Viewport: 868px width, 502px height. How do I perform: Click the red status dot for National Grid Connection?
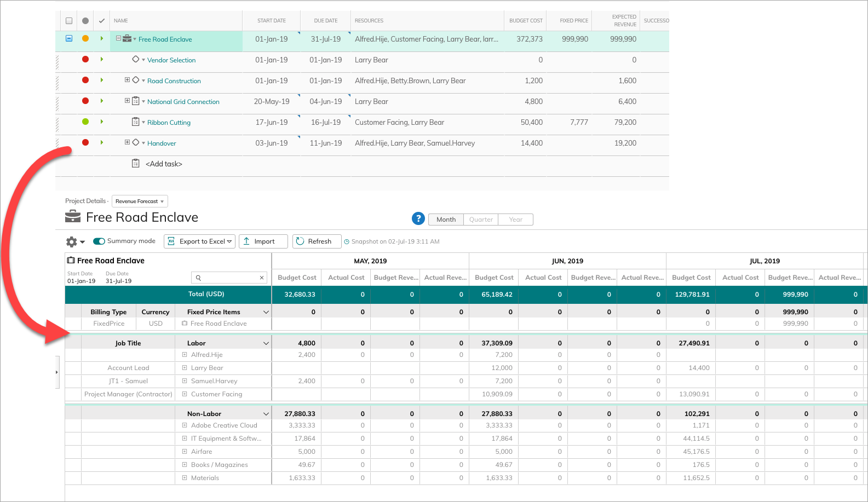coord(85,101)
